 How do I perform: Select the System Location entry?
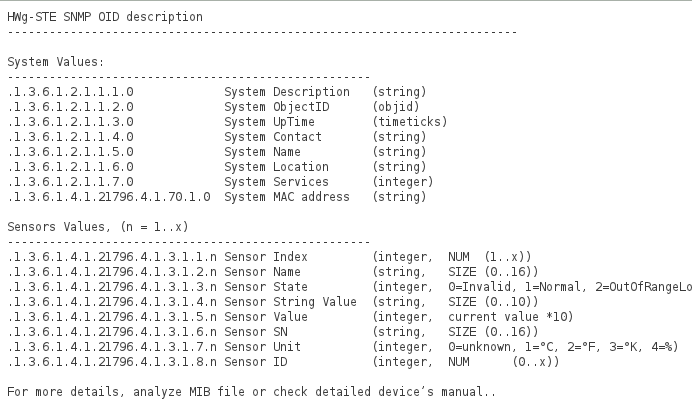276,167
